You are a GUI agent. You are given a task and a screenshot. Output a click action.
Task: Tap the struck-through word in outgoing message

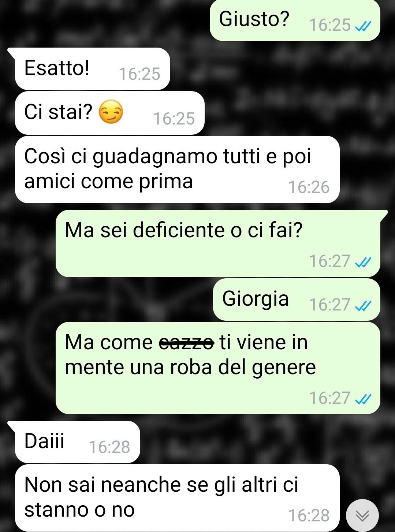(x=187, y=343)
